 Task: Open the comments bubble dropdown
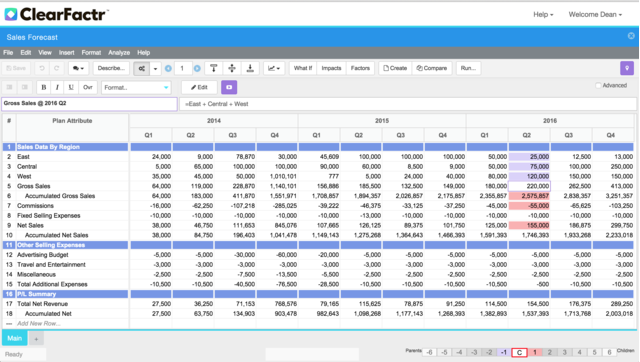(x=78, y=68)
